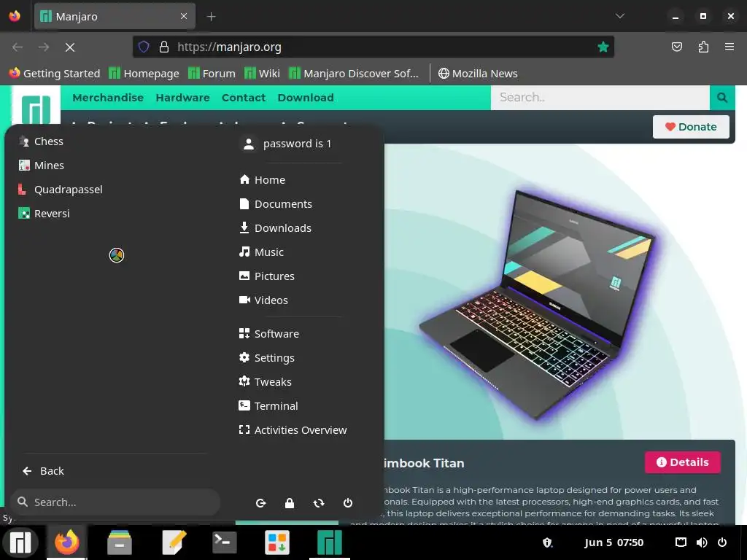Click the power icon in system tray

722,542
